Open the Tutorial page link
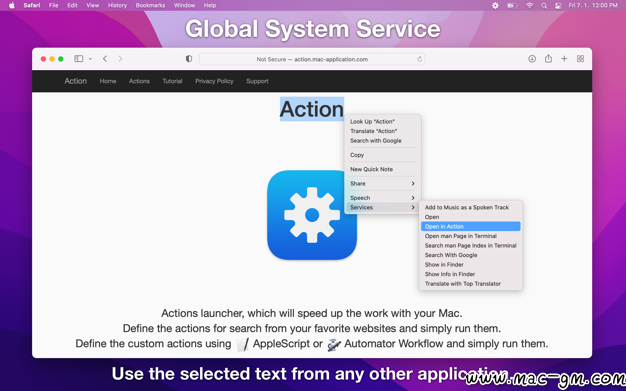 172,81
